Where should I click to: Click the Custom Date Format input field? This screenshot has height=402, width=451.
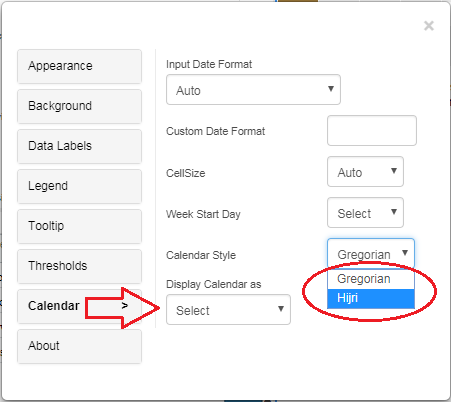coord(372,131)
